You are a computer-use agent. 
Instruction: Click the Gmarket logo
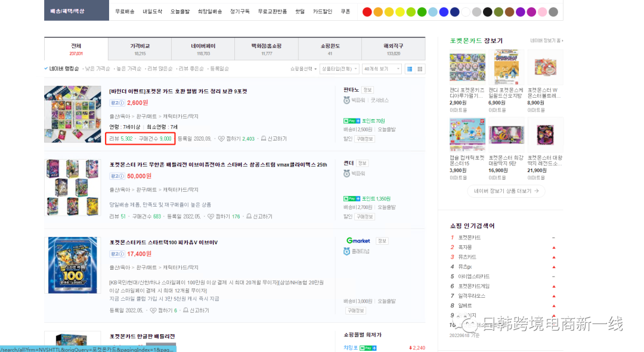pos(358,241)
